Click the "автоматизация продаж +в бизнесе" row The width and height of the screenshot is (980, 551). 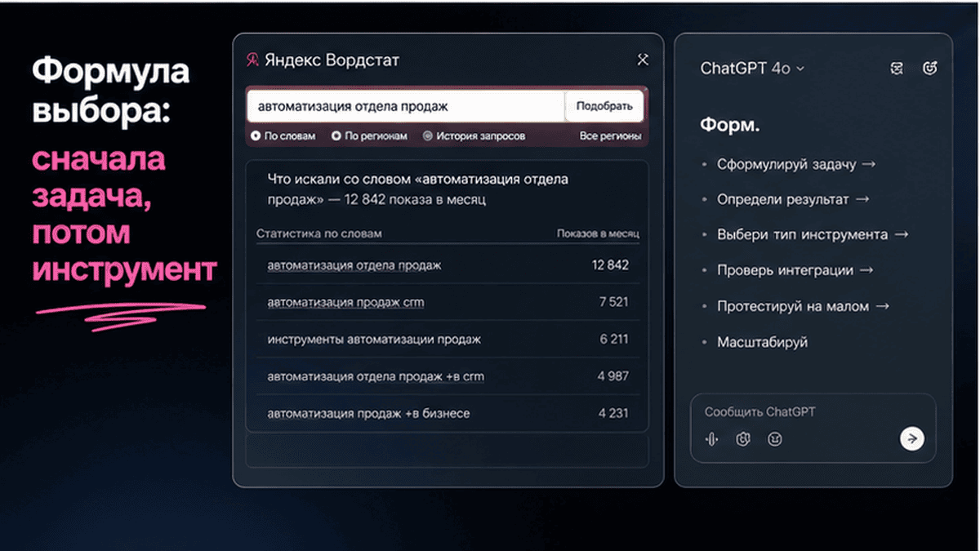(448, 413)
